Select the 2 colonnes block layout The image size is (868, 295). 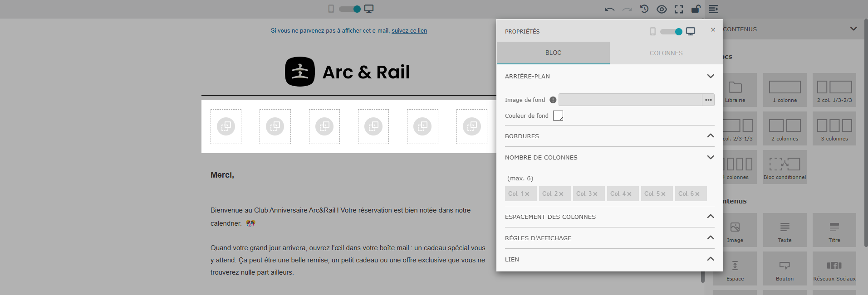pos(785,129)
